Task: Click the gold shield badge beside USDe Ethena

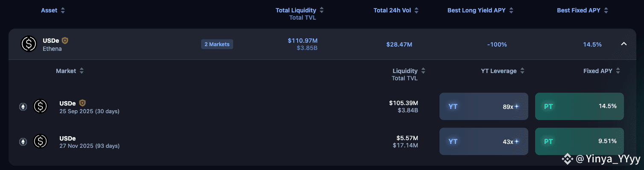Action: click(65, 41)
